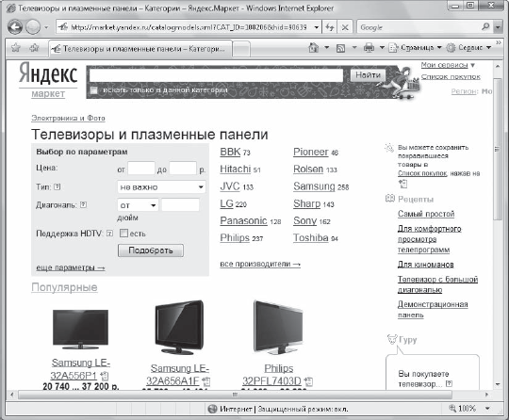Click the Internet globe icon in status bar
The height and width of the screenshot is (420, 509).
(212, 409)
